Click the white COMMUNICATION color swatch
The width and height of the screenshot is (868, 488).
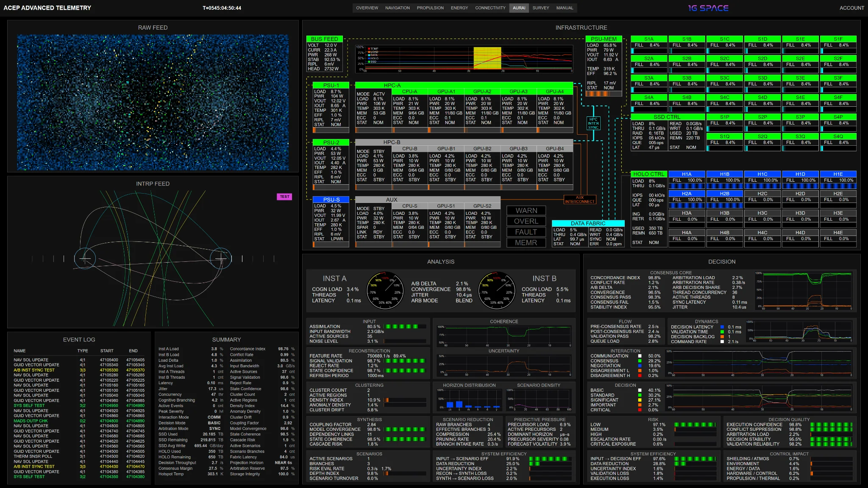click(x=640, y=356)
